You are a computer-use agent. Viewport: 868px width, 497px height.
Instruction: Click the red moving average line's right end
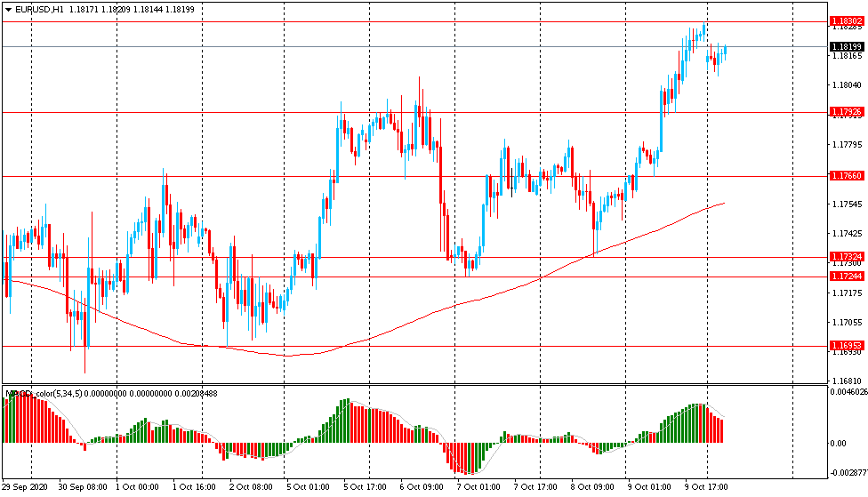click(x=722, y=204)
